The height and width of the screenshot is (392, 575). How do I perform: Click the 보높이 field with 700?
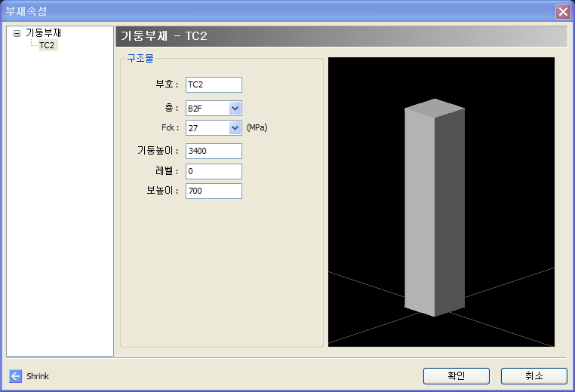(214, 191)
